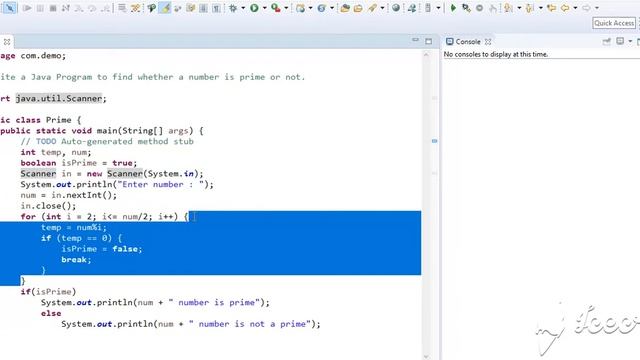Click the Previous Annotation icon

[530, 8]
